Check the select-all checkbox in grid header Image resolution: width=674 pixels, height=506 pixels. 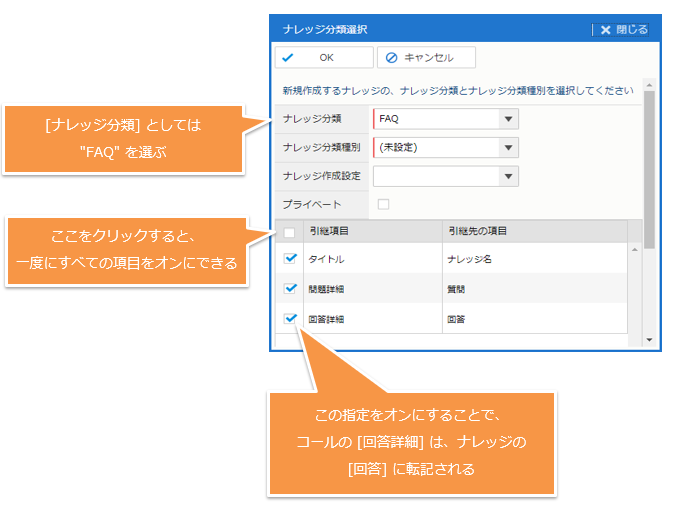click(290, 232)
